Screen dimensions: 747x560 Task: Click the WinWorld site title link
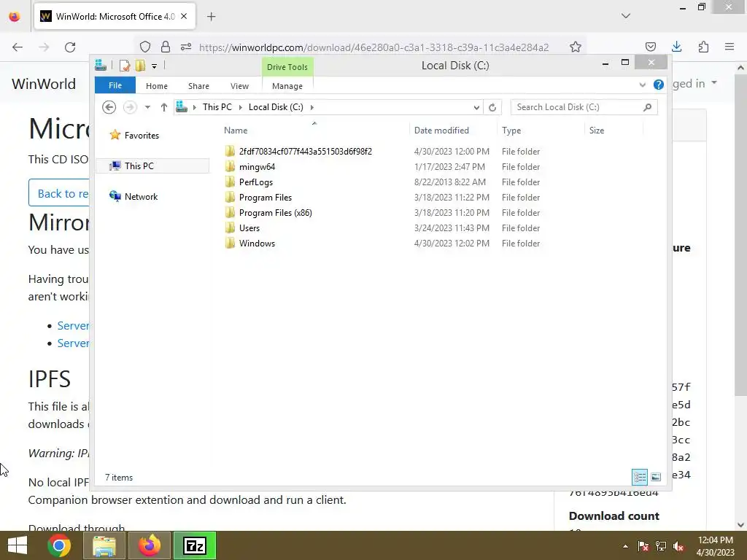point(44,84)
